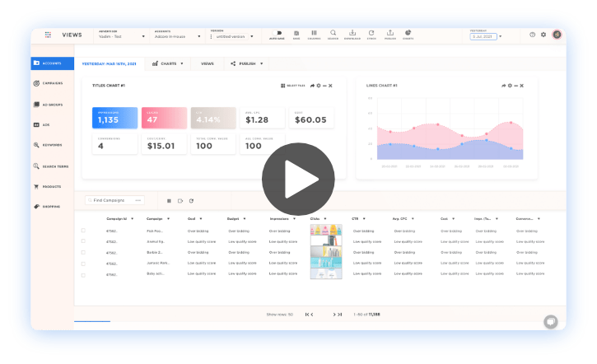
Task: Click the Find Campaigns search field
Action: [x=114, y=200]
